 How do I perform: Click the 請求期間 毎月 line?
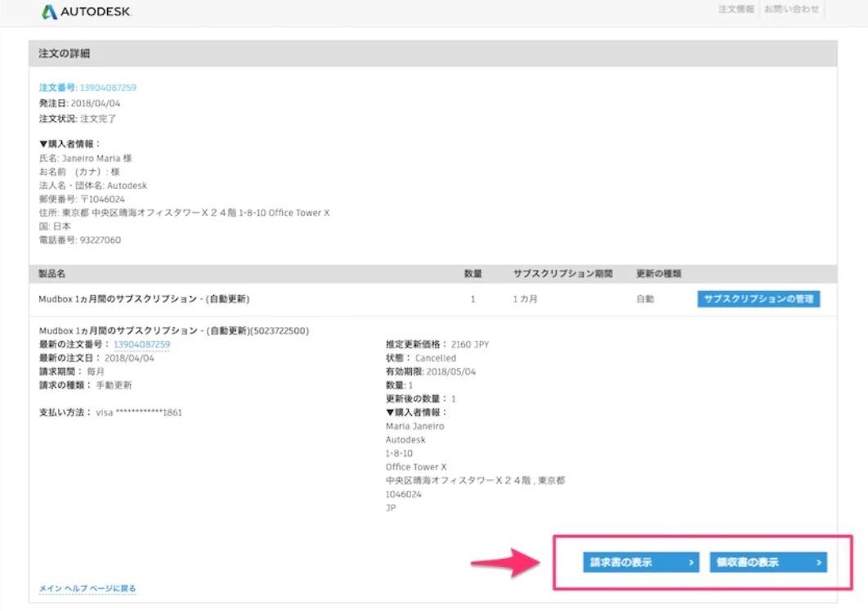click(71, 371)
